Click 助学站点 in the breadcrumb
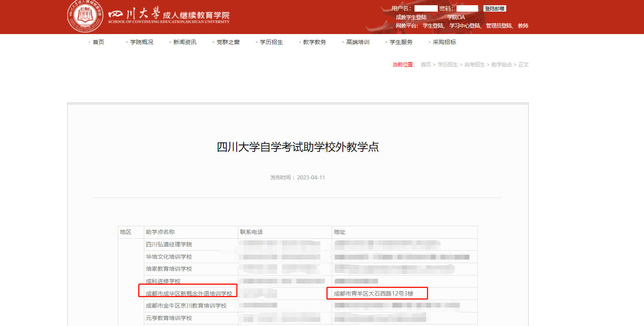This screenshot has height=326, width=644. tap(501, 64)
